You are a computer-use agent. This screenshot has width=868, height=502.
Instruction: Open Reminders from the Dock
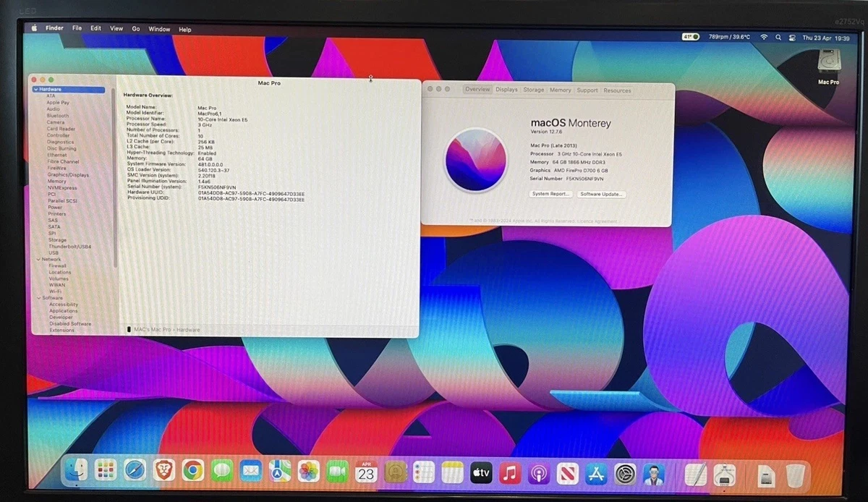[423, 472]
